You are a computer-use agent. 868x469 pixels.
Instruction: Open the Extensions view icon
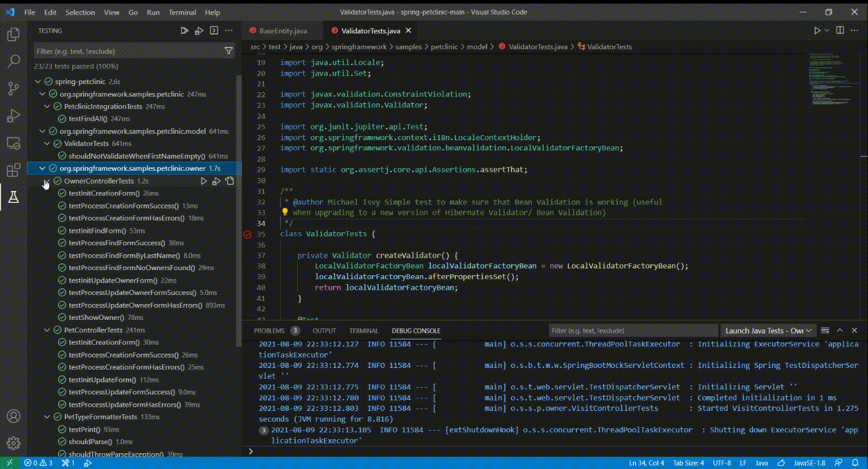pyautogui.click(x=14, y=170)
